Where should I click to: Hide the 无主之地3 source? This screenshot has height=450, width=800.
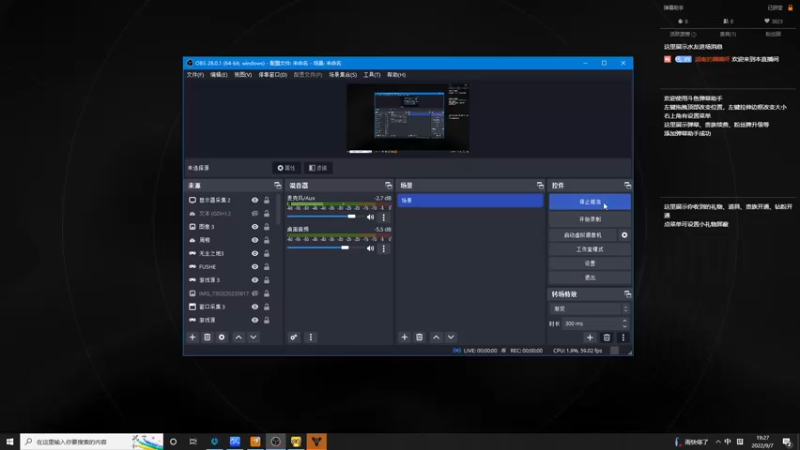(x=255, y=254)
